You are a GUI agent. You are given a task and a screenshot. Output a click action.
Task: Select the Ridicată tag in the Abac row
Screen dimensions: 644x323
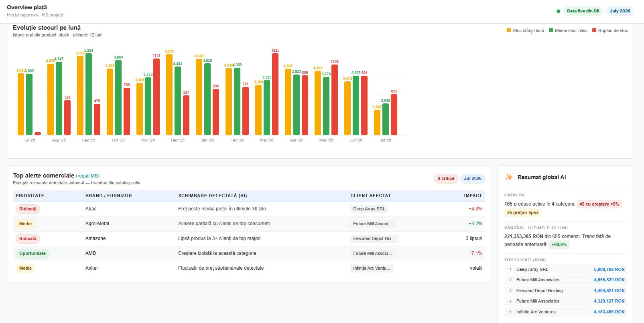(28, 209)
